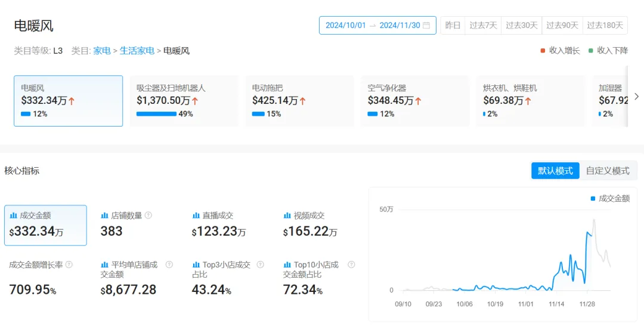Click bar chart icon on 直播成交 metric
The image size is (644, 326).
click(196, 216)
